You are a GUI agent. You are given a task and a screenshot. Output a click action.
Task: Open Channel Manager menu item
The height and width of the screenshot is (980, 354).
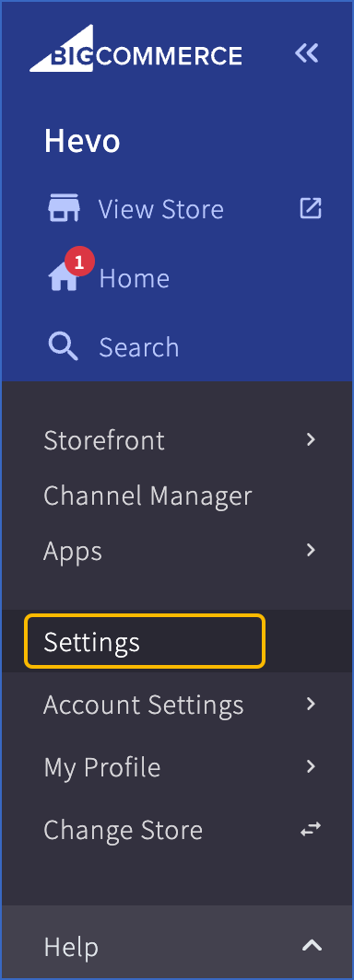[147, 496]
